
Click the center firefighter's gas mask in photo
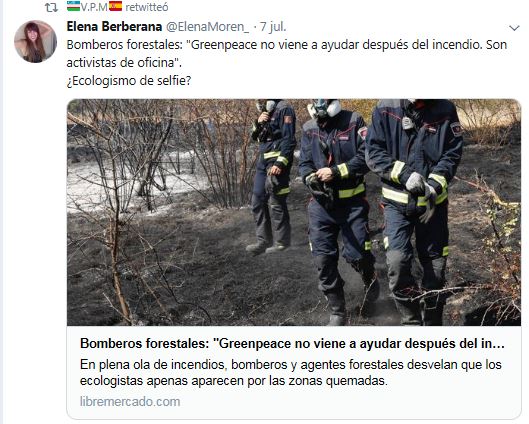pyautogui.click(x=324, y=107)
